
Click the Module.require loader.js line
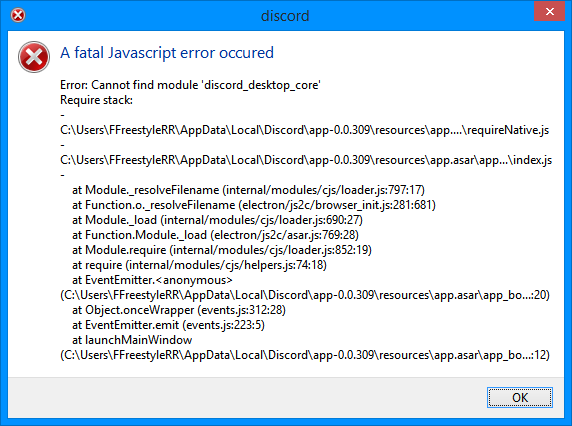coord(222,249)
